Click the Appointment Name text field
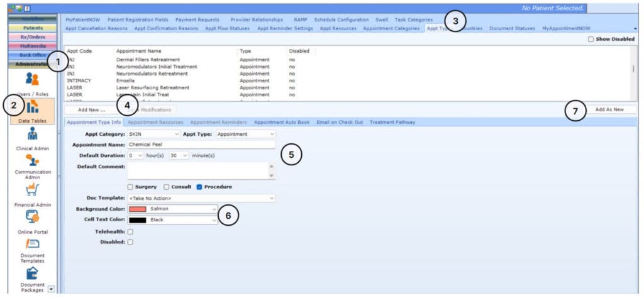Screen dimensions: 644x298 [201, 145]
